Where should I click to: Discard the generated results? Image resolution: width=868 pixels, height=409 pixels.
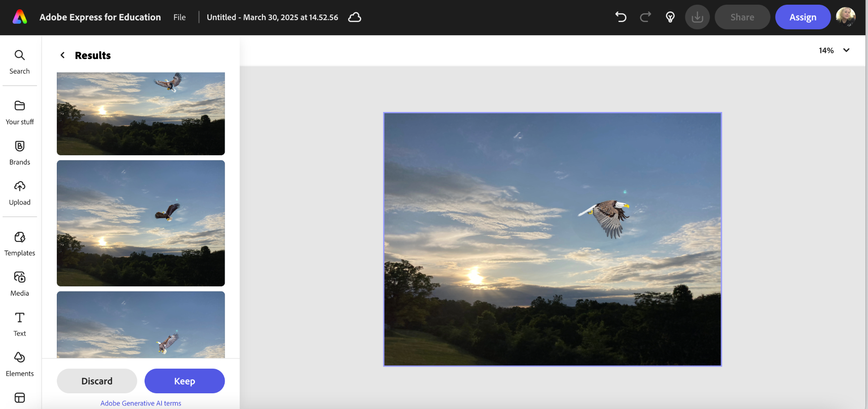97,381
